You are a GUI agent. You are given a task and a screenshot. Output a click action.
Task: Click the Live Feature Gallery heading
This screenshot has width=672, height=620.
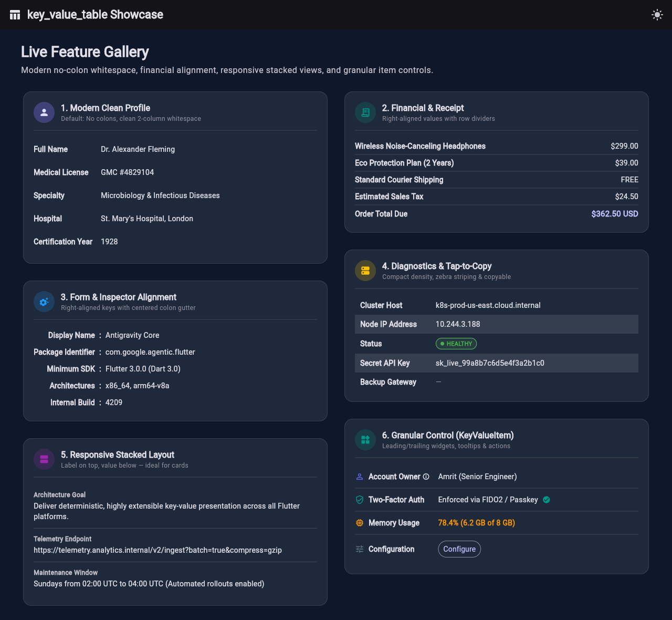coord(85,52)
